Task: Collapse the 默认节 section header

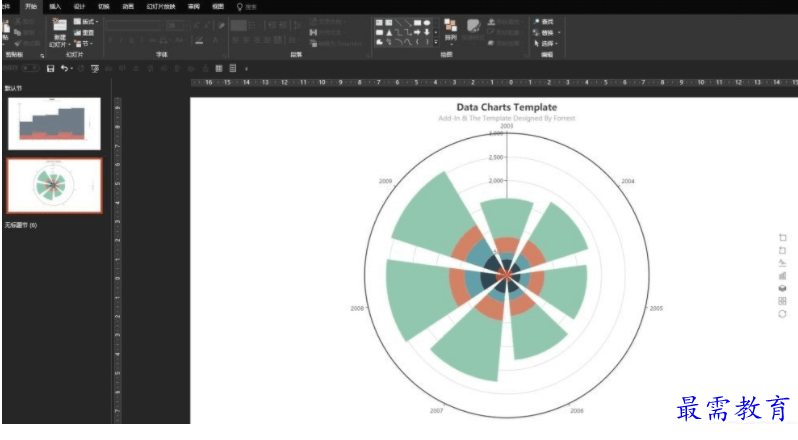Action: (14, 89)
